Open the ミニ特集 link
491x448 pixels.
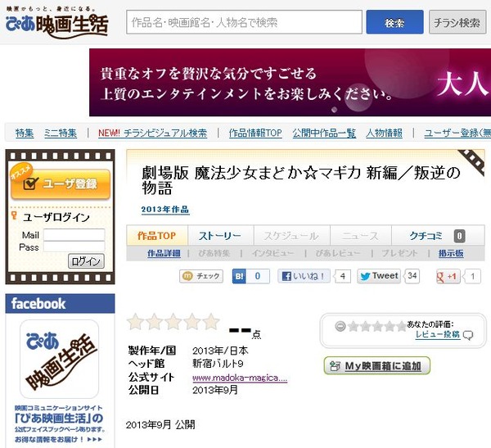coord(60,133)
